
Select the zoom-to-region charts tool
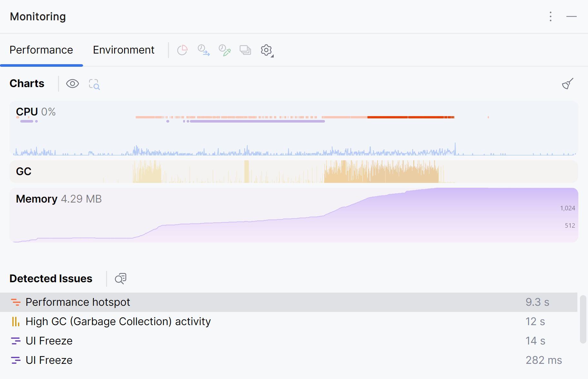94,84
